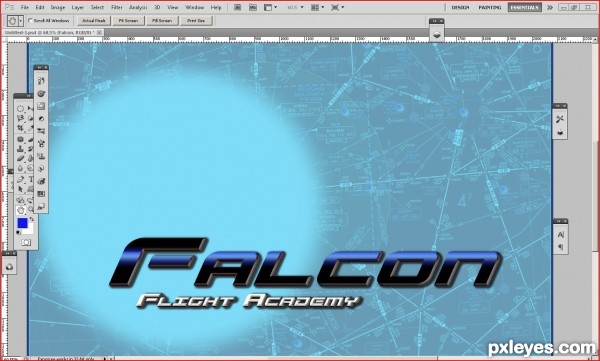Open the Animation filmstrip panel icon
600x361 pixels.
point(41,194)
